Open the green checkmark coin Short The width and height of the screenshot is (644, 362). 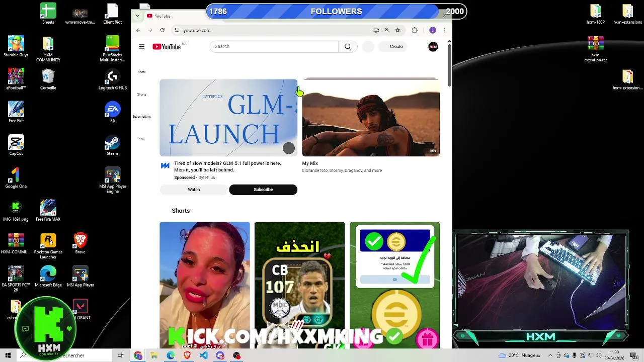[394, 285]
